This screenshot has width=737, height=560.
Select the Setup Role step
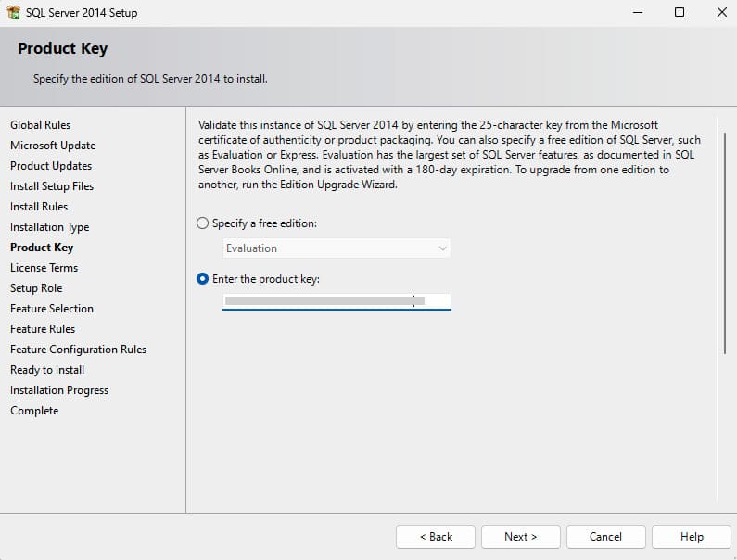(36, 288)
